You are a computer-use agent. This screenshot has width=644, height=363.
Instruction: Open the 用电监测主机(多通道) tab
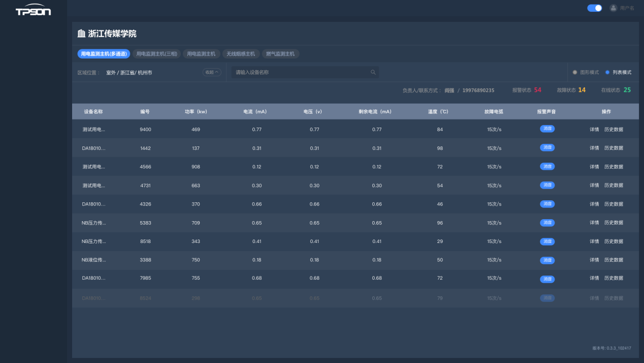click(104, 54)
